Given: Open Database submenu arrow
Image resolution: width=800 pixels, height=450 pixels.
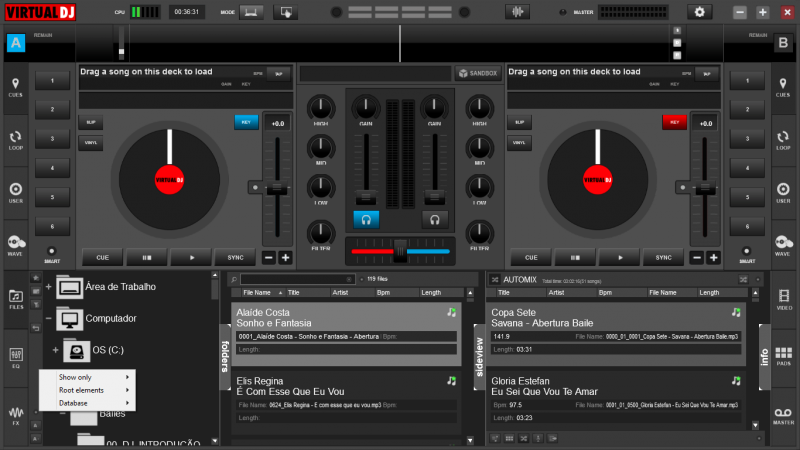Looking at the screenshot, I should 127,403.
